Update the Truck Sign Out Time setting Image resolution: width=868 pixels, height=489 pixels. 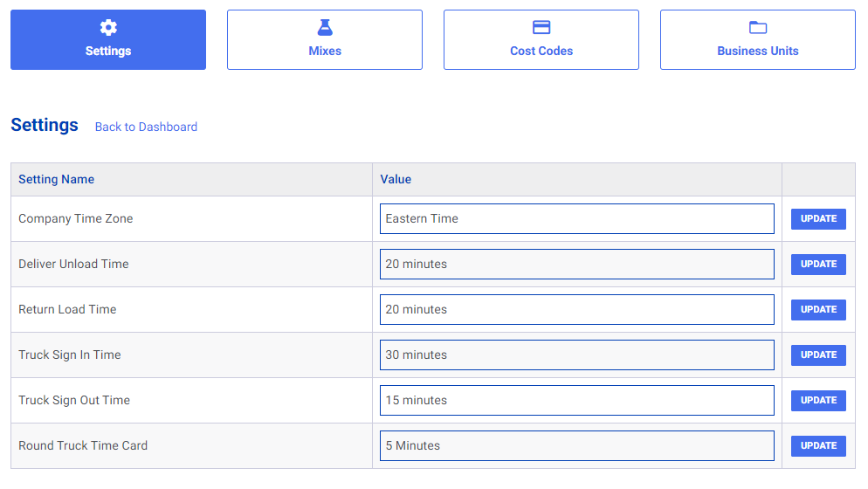pyautogui.click(x=818, y=401)
